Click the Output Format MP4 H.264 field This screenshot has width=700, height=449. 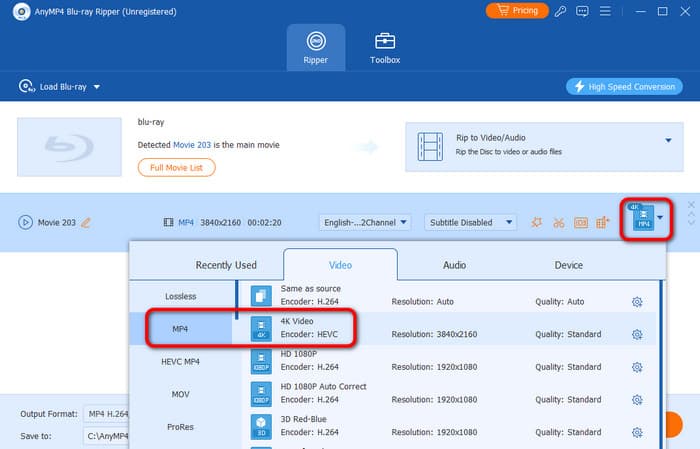tap(107, 414)
